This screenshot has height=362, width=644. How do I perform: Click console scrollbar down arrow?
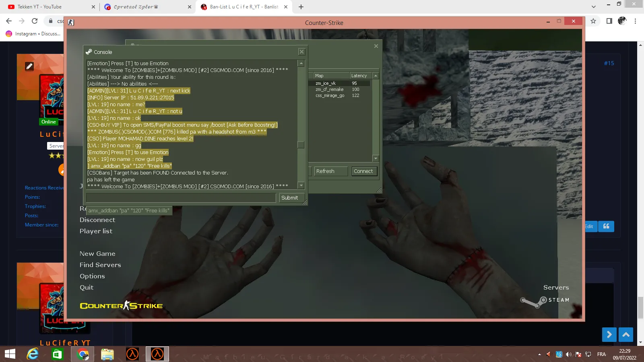[301, 185]
